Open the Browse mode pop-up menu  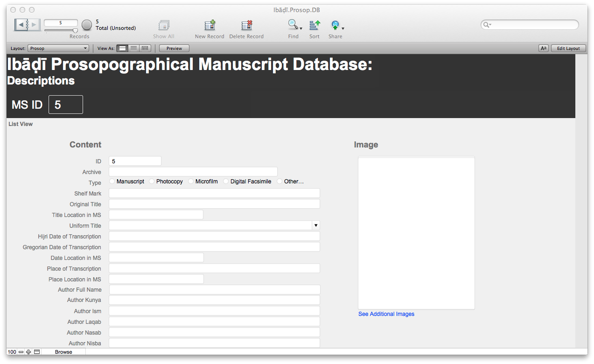coord(63,352)
